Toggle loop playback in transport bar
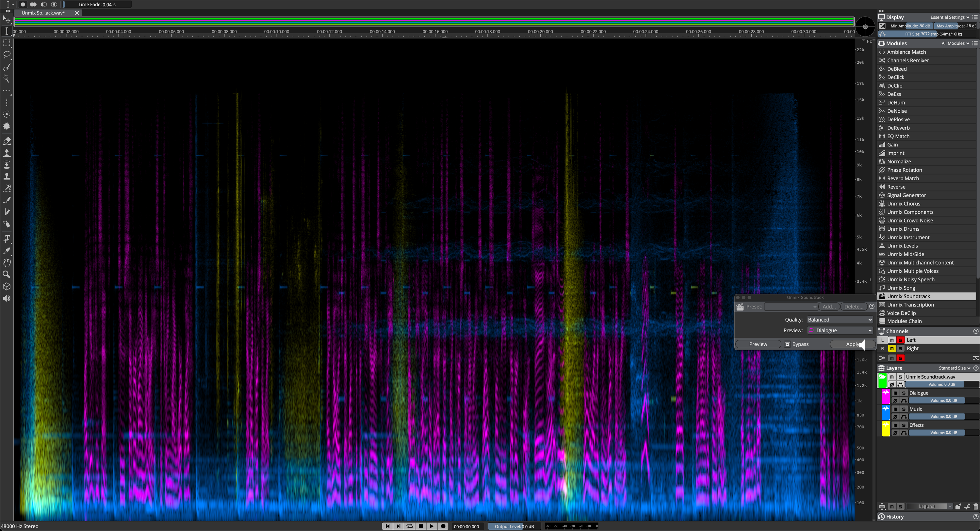This screenshot has height=531, width=980. (409, 526)
